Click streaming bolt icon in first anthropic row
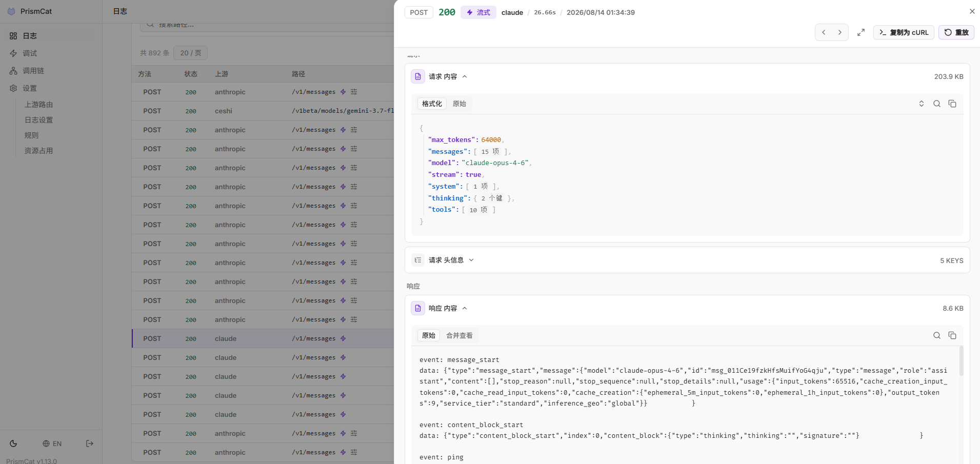The image size is (980, 464). click(x=343, y=92)
